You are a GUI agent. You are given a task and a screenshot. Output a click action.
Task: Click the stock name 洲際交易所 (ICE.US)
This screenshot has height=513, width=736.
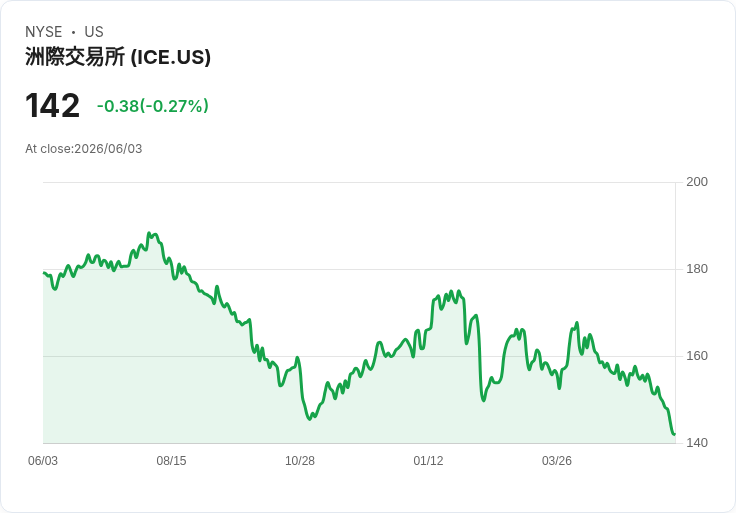tap(118, 57)
